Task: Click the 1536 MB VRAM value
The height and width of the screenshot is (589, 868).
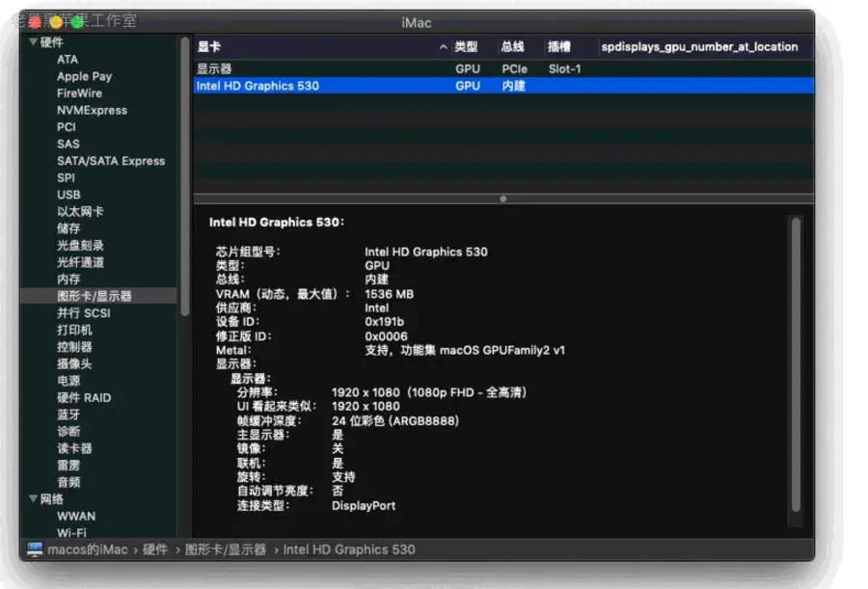Action: point(390,294)
